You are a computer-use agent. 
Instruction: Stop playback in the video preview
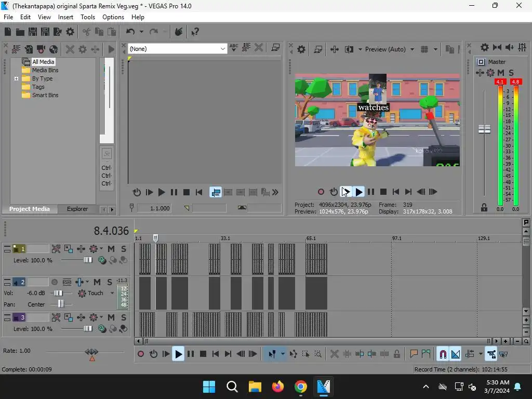point(383,192)
